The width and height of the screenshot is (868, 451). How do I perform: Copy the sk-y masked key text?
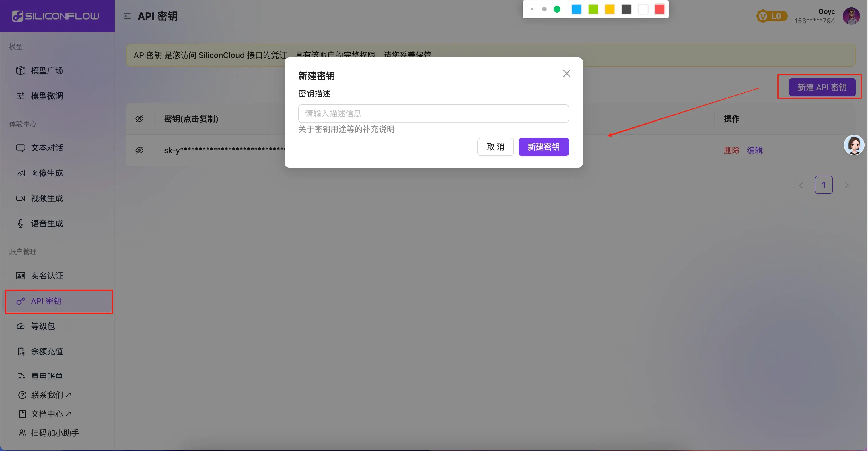click(224, 150)
